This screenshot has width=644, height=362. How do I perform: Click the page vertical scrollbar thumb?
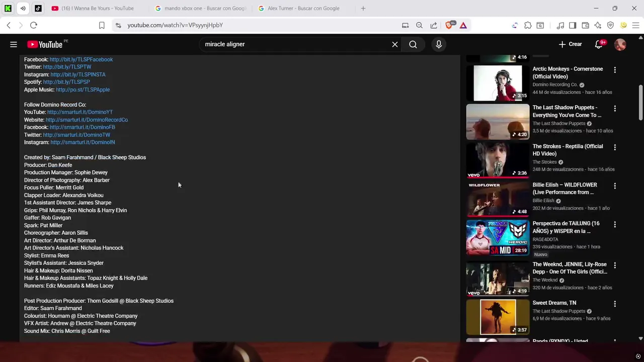coord(640,103)
